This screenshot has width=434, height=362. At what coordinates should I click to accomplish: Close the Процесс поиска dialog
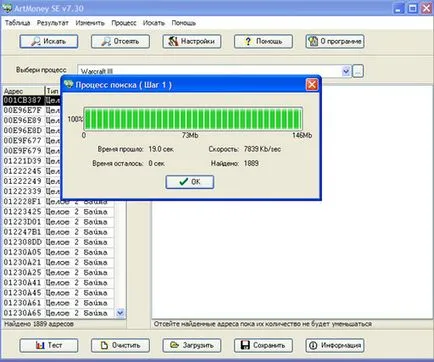click(x=312, y=85)
